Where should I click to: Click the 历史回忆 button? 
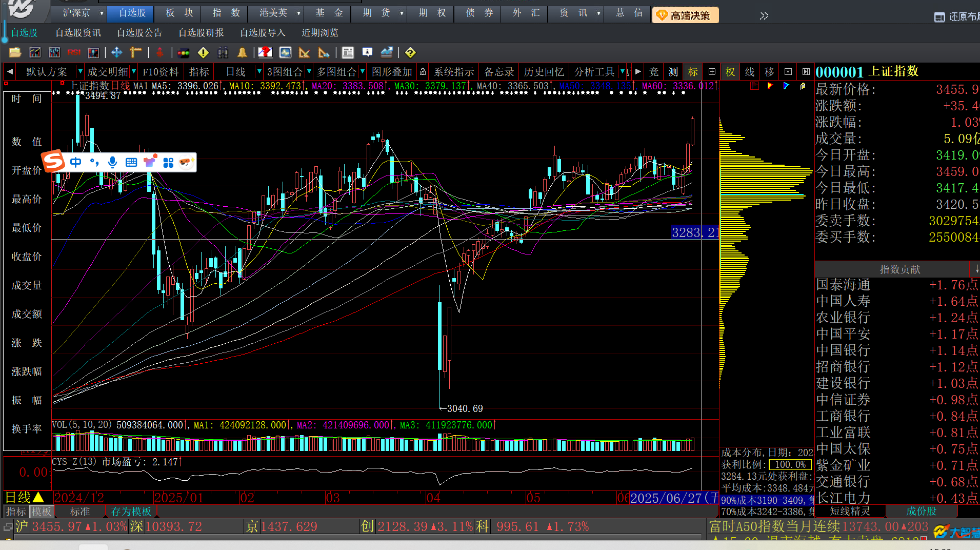(x=544, y=72)
